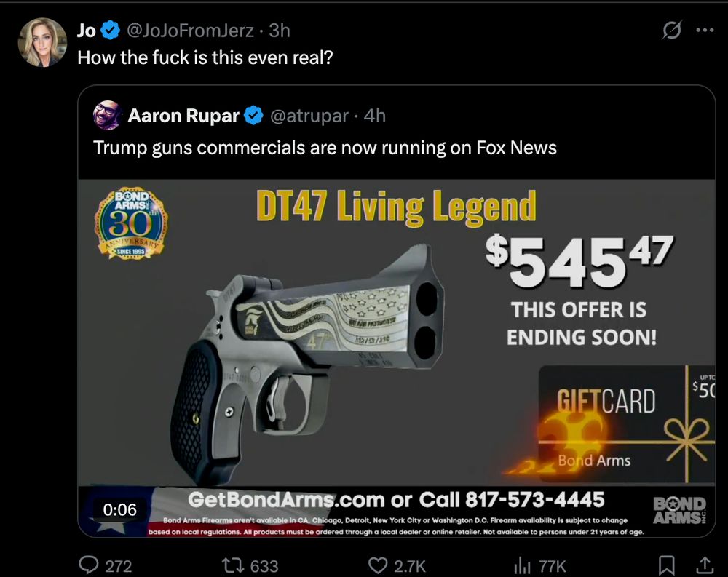Image resolution: width=728 pixels, height=577 pixels.
Task: Like the post with heart icon
Action: pyautogui.click(x=377, y=565)
